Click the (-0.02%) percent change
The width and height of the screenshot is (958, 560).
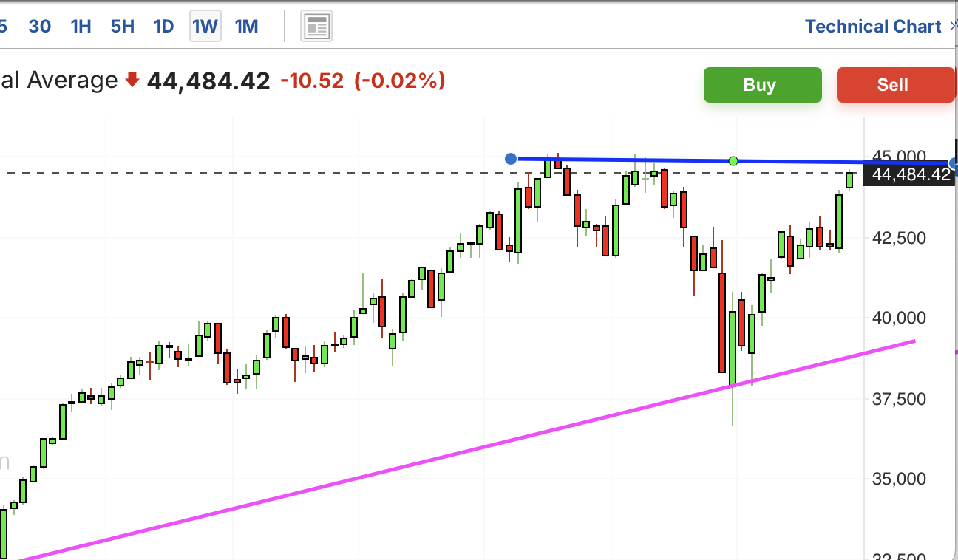coord(400,81)
